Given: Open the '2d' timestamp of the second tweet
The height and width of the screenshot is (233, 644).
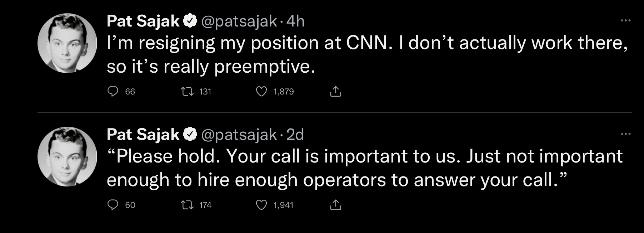Looking at the screenshot, I should [295, 135].
